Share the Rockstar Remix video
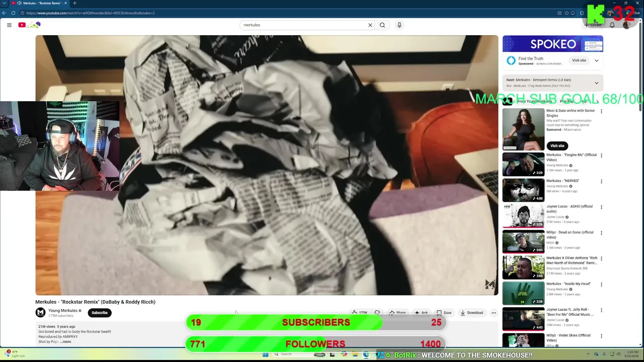Viewport: 644px width, 362px height. [397, 313]
